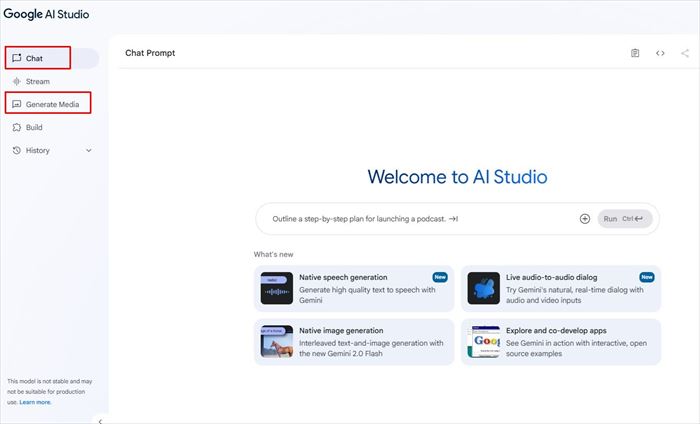The image size is (700, 424).
Task: Click the share icon in header
Action: [685, 53]
